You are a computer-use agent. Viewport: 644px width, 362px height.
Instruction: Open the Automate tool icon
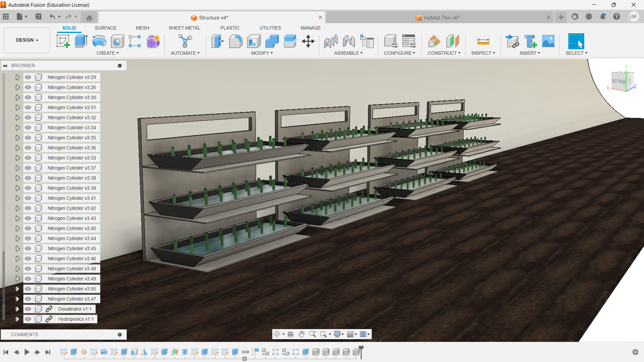point(185,41)
